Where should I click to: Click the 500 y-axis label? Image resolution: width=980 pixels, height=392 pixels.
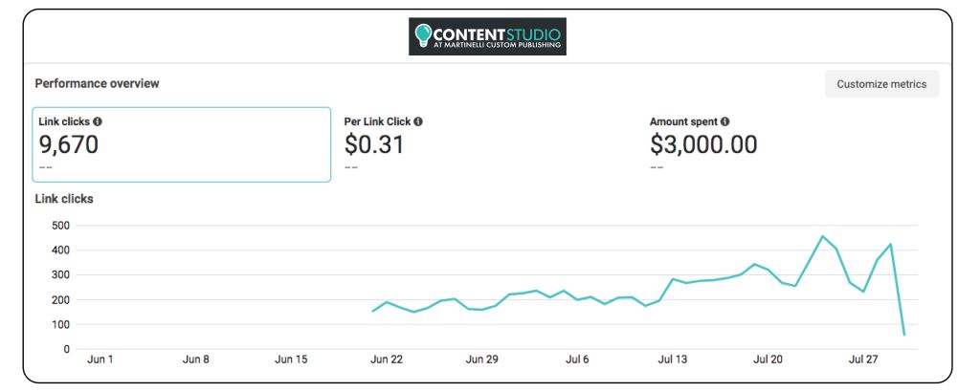[60, 226]
